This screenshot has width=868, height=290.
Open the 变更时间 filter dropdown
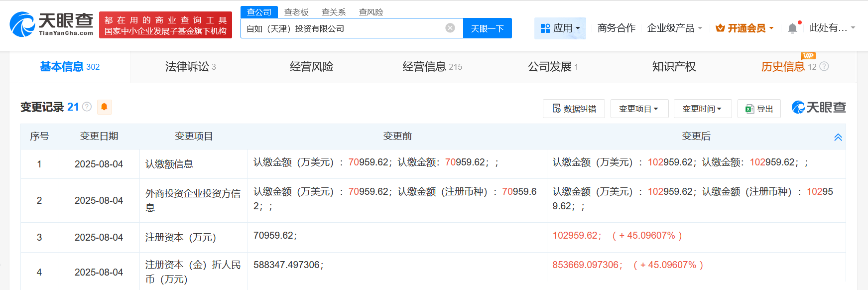702,109
